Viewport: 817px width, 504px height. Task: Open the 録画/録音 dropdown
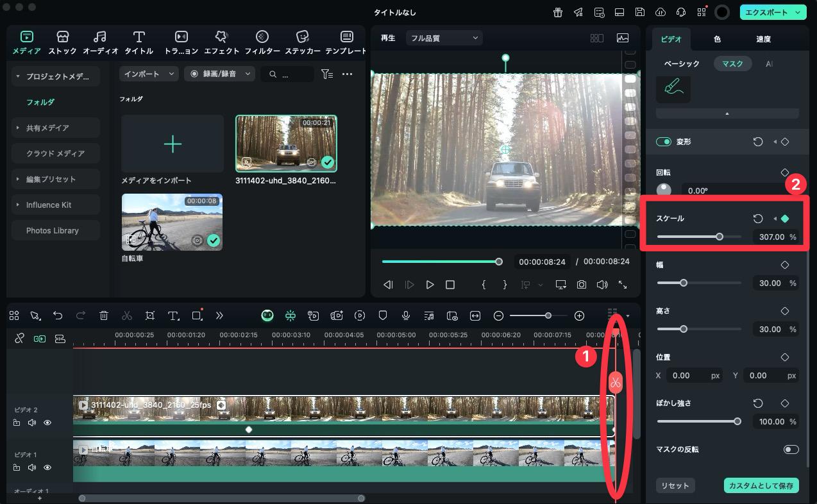(x=220, y=74)
